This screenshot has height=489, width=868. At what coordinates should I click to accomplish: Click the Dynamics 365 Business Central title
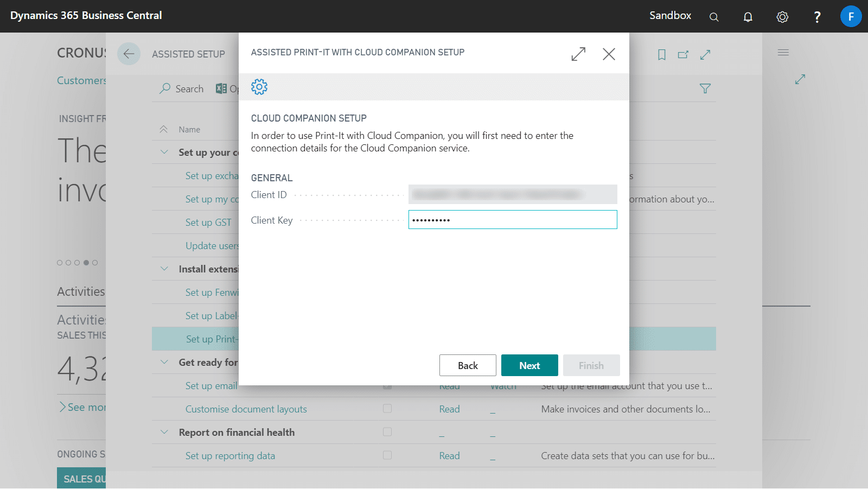pyautogui.click(x=86, y=16)
